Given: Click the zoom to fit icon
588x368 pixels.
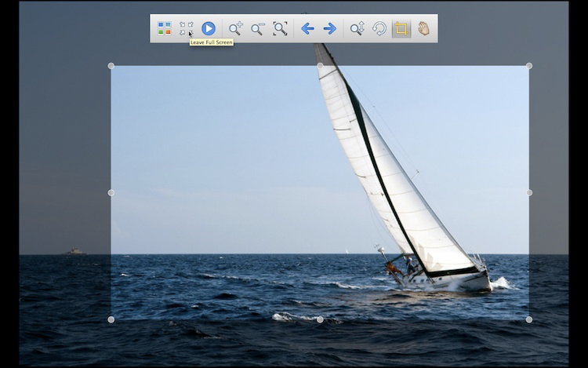Looking at the screenshot, I should 280,29.
